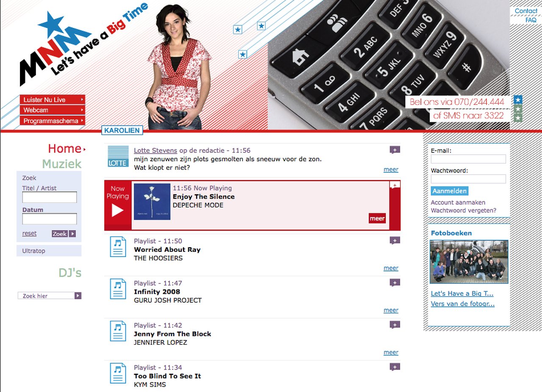The width and height of the screenshot is (542, 392).
Task: Open Enjoy The Silence album cover
Action: (x=152, y=202)
